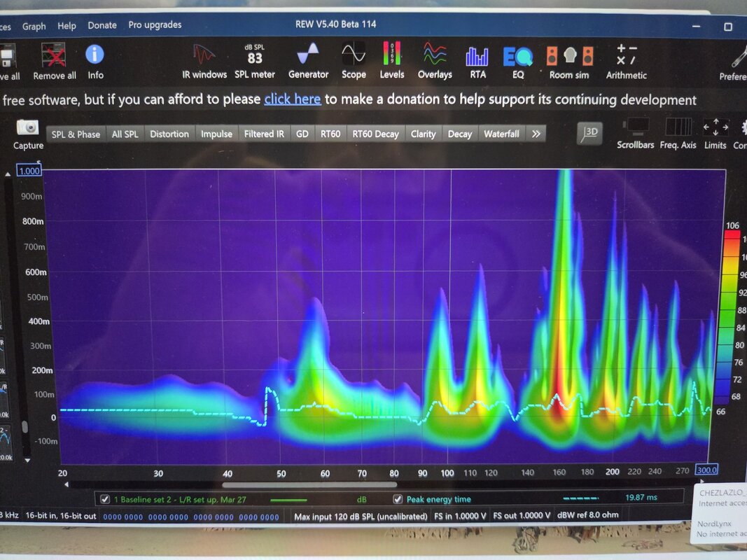The width and height of the screenshot is (747, 560).
Task: Open the Graph menu
Action: pyautogui.click(x=34, y=26)
